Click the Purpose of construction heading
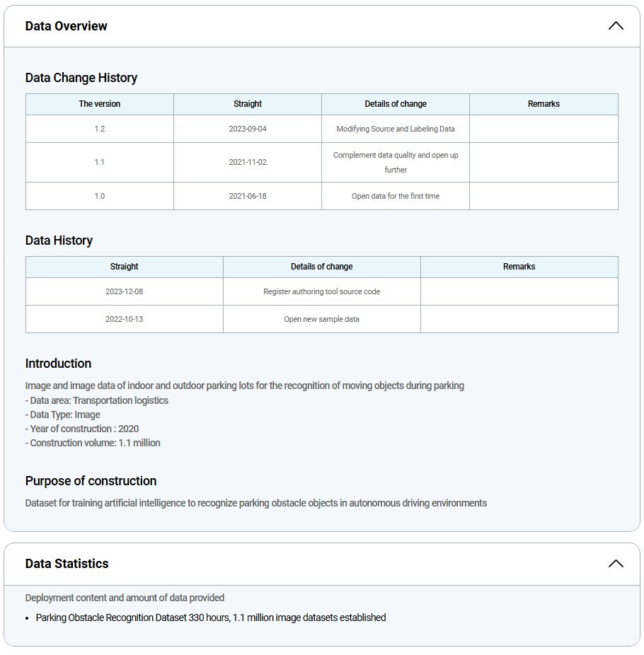Image resolution: width=644 pixels, height=655 pixels. (x=91, y=481)
